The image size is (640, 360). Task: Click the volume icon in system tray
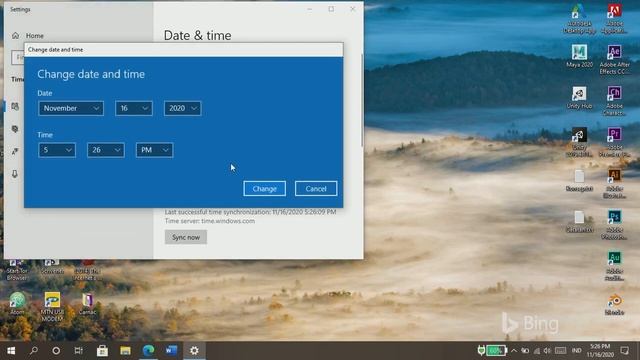click(x=547, y=351)
